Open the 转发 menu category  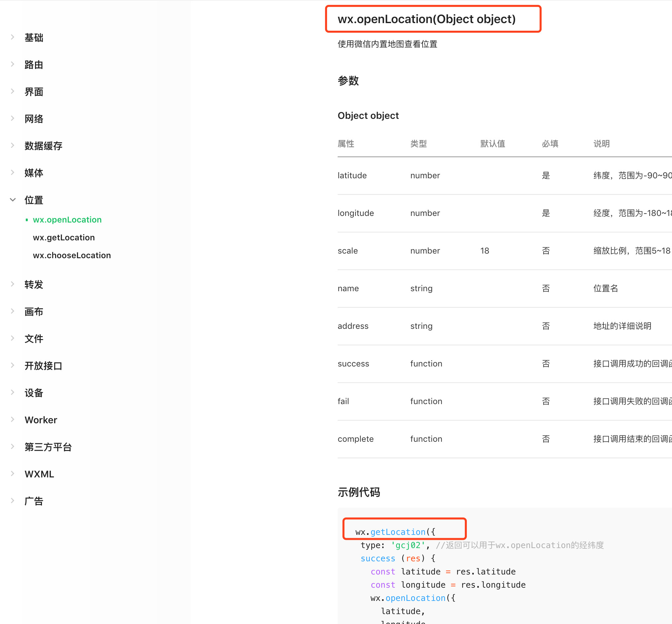click(34, 284)
